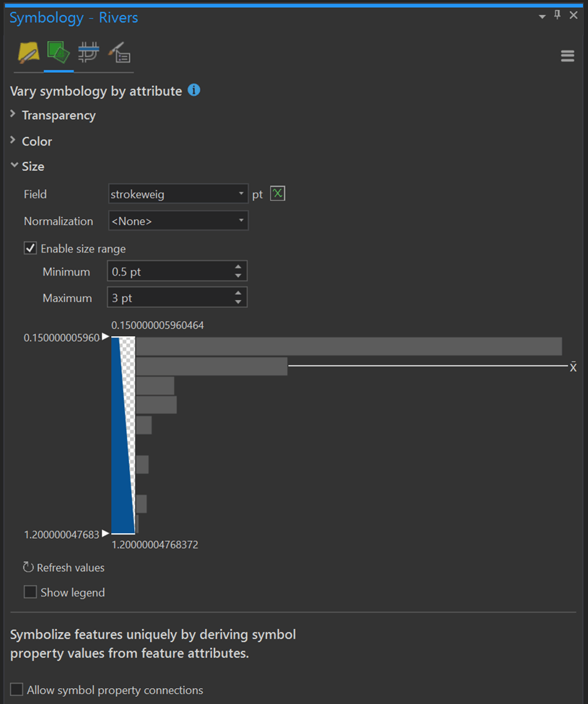
Task: Click the Minimum size input field
Action: (170, 272)
